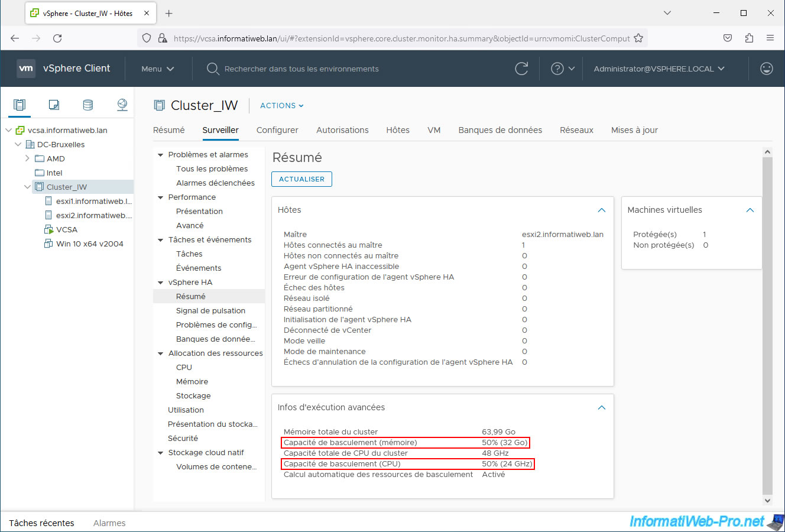
Task: Click the browser address bar URL
Action: pos(402,38)
